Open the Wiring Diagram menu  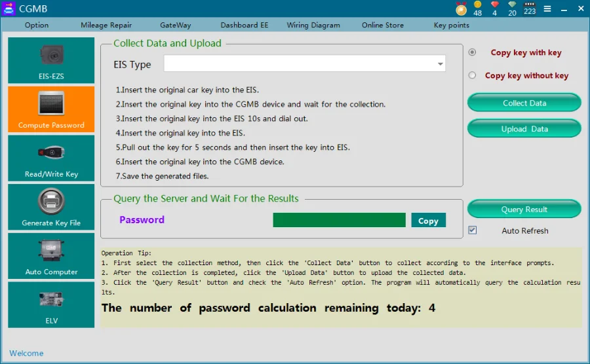tap(313, 25)
